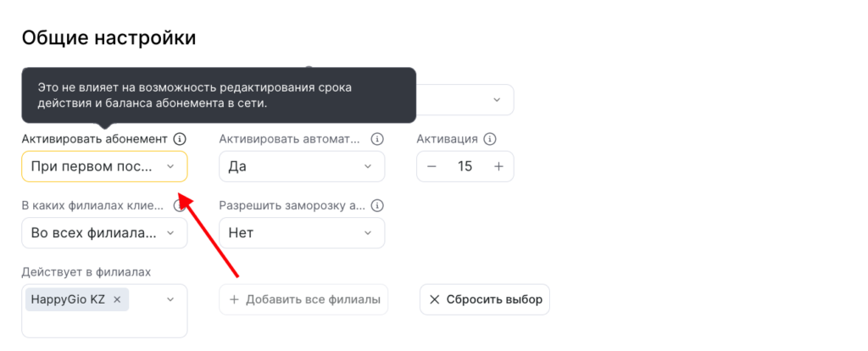
Task: Open the Во всех филиала... dropdown
Action: [x=104, y=232]
